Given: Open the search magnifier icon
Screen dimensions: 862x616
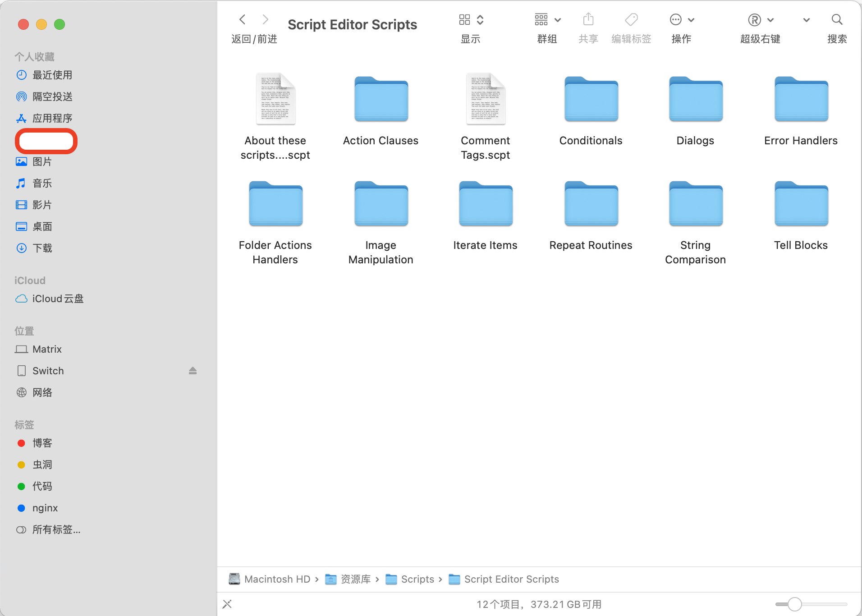Looking at the screenshot, I should pyautogui.click(x=837, y=19).
